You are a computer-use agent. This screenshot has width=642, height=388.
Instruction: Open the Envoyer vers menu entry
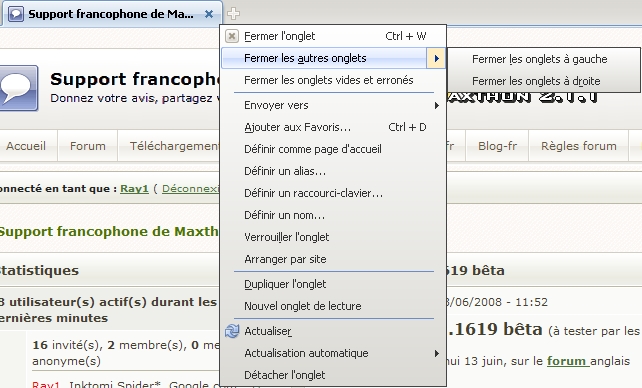(333, 106)
